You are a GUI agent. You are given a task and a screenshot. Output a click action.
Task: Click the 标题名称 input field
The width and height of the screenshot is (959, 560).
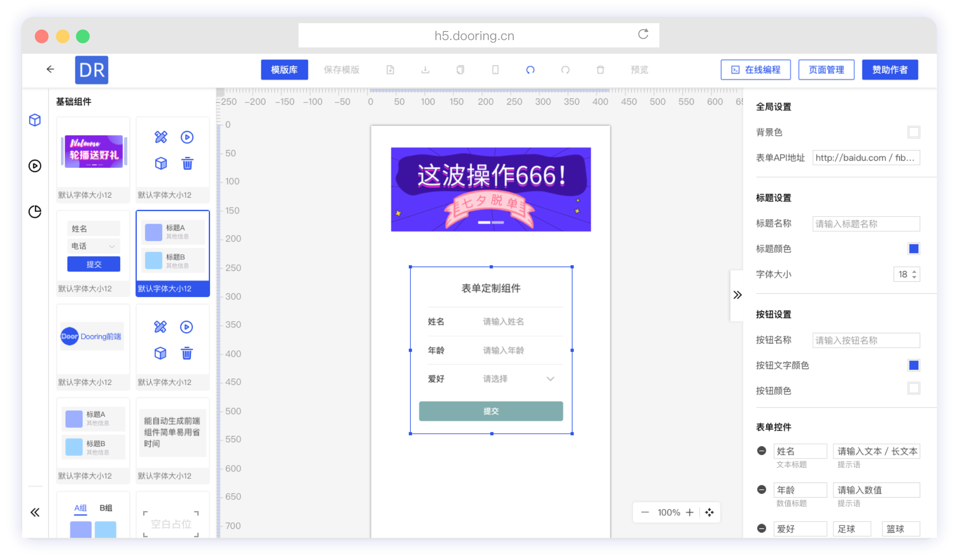click(x=866, y=224)
